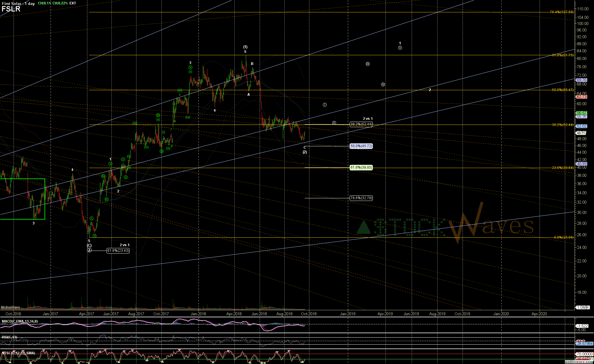
Task: Click the -5.00 MACD scale label
Action: 581,330
